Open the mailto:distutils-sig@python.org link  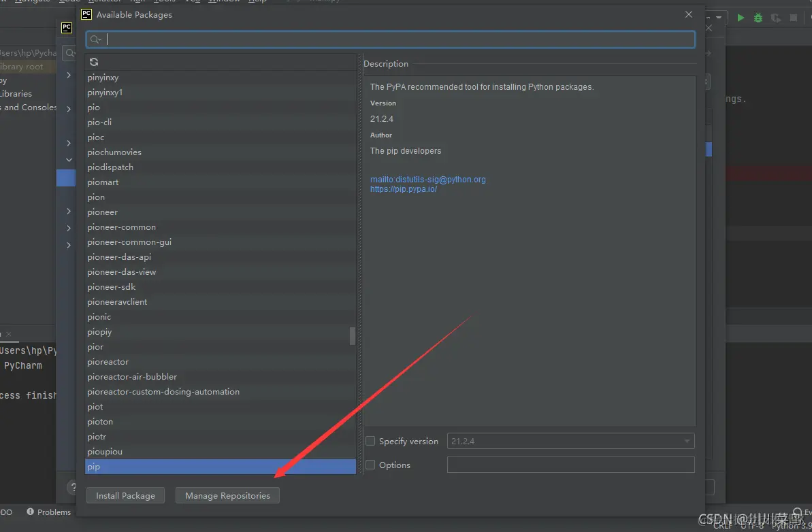click(427, 180)
